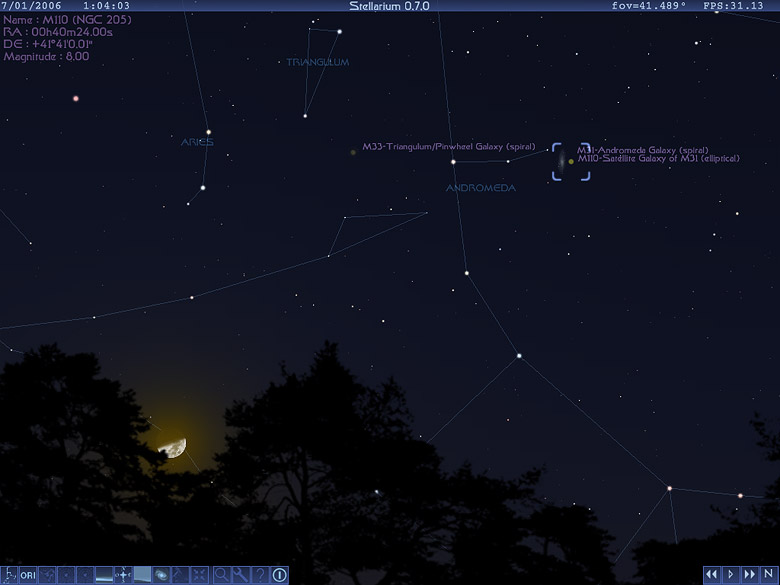Toggle the equatorial grid button

click(85, 575)
